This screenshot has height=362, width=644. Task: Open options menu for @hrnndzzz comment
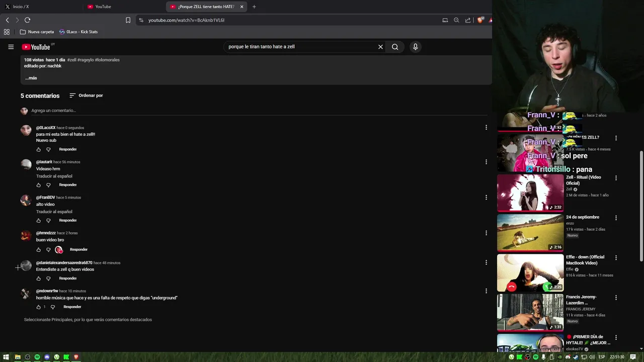coord(486,233)
